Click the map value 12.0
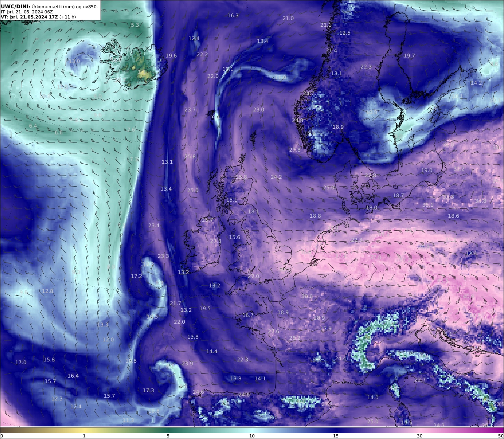The image size is (504, 439). 108,340
